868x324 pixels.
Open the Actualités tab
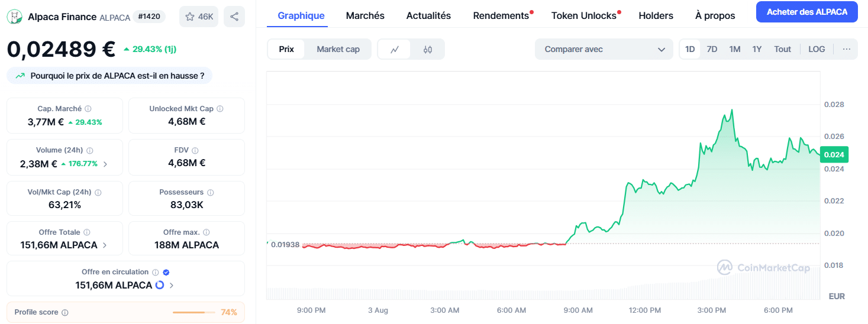click(x=428, y=16)
